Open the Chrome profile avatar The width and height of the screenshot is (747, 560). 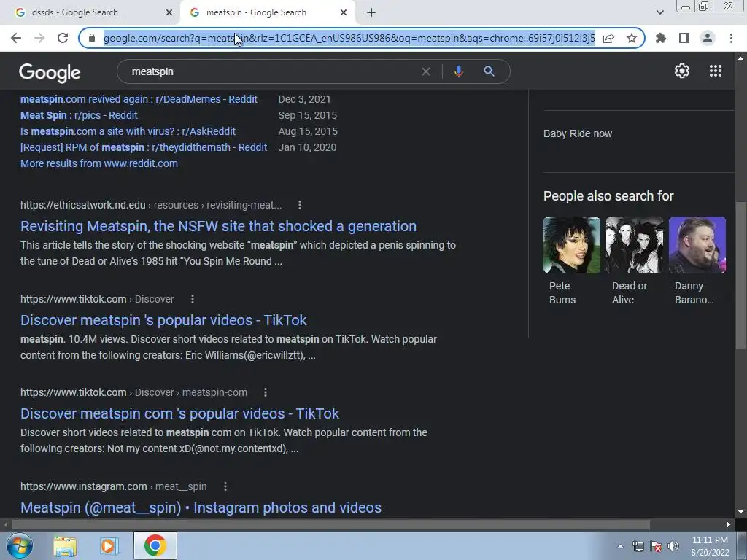point(708,38)
